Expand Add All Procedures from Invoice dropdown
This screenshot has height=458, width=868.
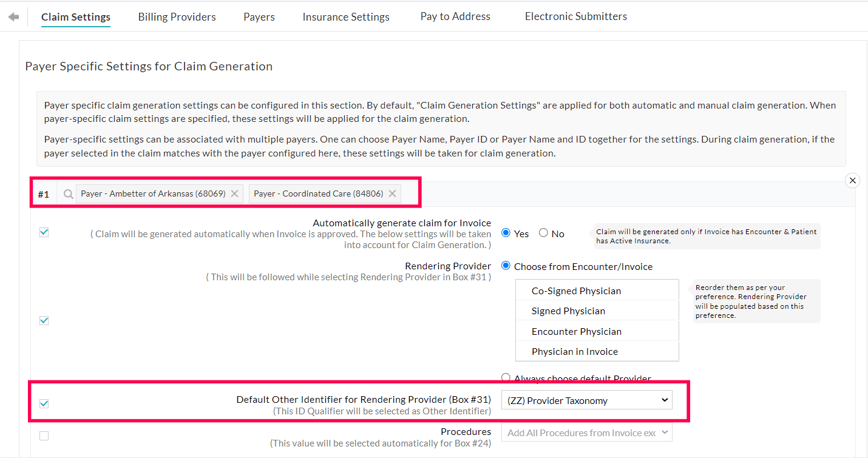[x=586, y=433]
